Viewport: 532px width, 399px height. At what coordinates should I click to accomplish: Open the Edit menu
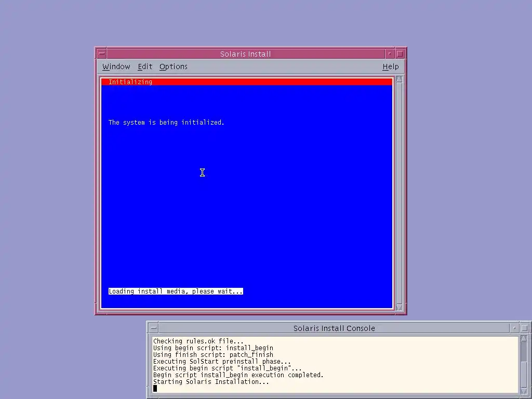(x=145, y=66)
